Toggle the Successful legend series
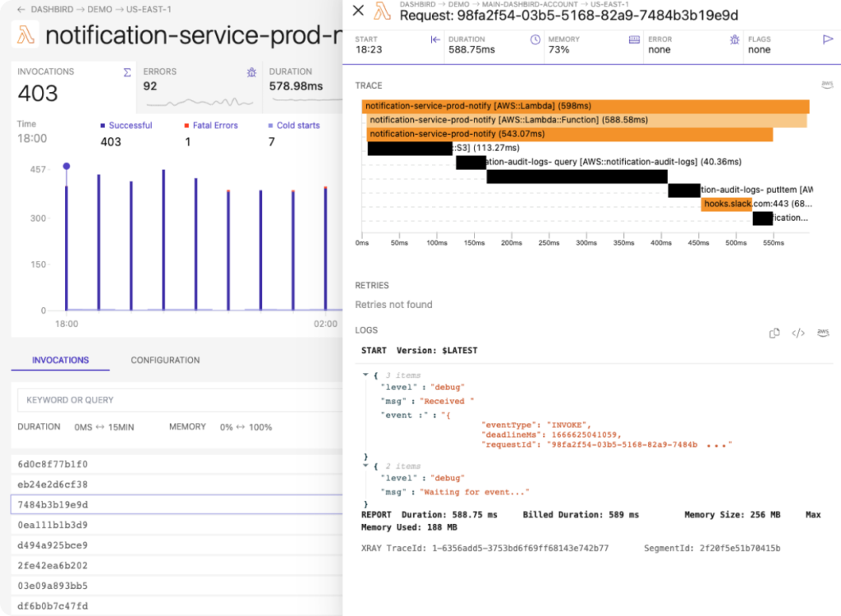 tap(126, 125)
